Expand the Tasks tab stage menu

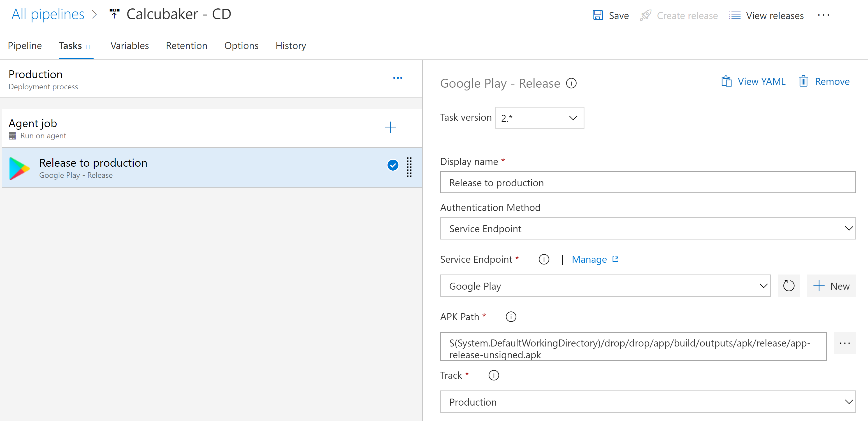(88, 47)
